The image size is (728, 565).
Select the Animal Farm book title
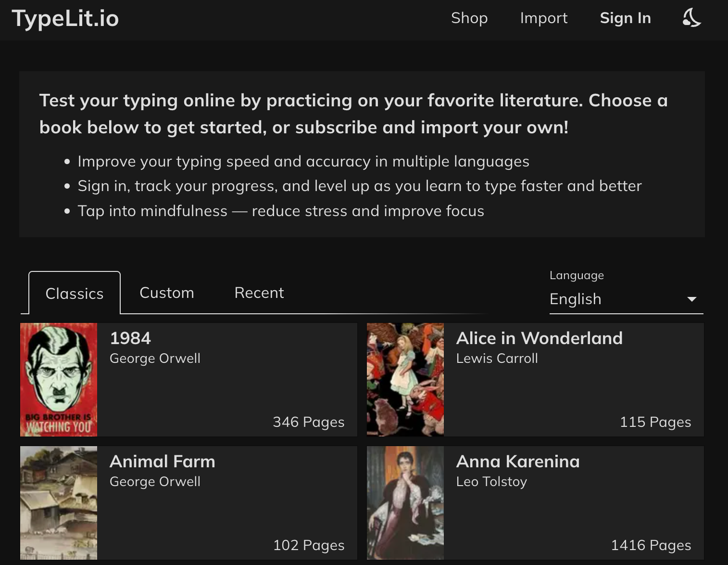tap(162, 462)
